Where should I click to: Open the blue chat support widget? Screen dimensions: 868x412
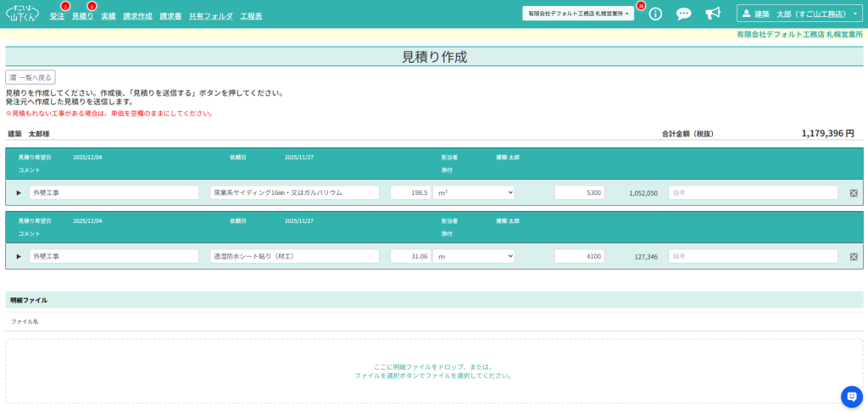tap(851, 396)
